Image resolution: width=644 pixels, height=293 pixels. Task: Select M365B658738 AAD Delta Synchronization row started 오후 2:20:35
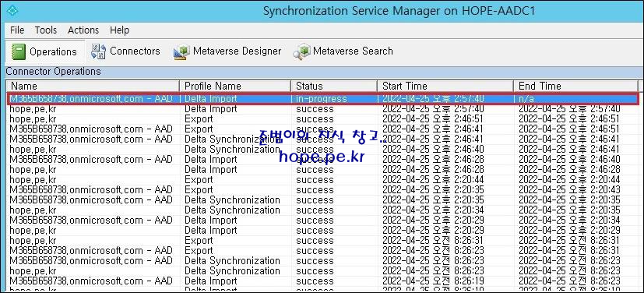tap(322, 200)
